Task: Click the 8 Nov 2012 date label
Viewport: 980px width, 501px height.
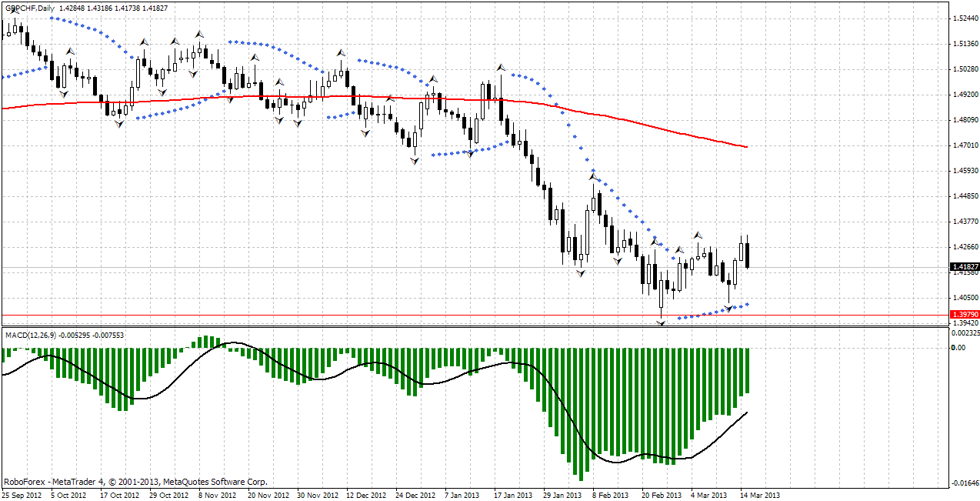Action: [218, 496]
